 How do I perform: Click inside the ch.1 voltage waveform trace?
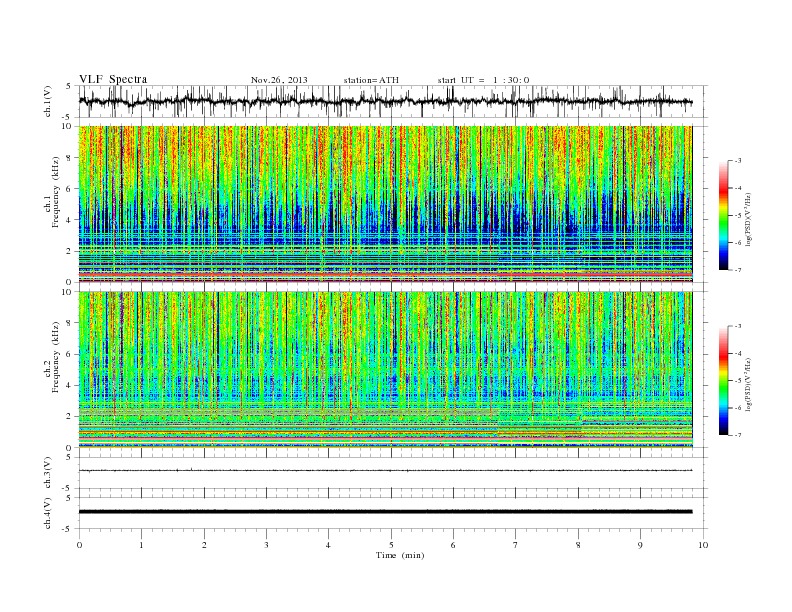coord(385,101)
